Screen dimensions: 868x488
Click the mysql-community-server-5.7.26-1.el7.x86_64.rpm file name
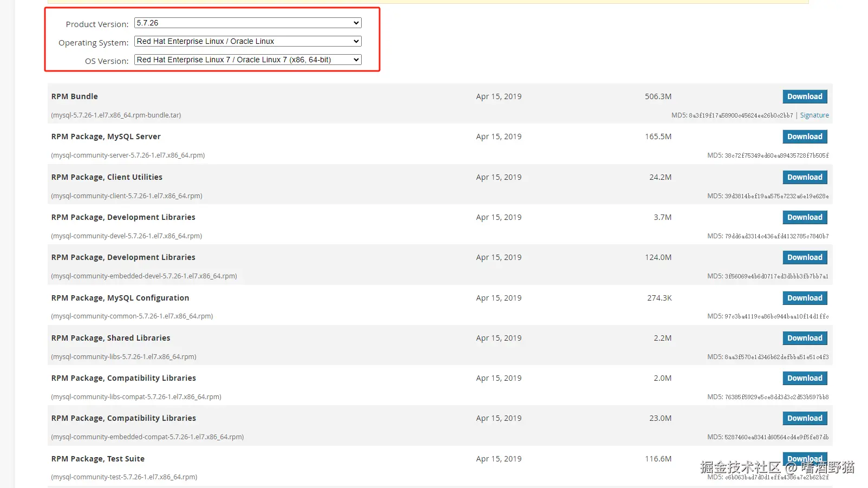pyautogui.click(x=128, y=155)
